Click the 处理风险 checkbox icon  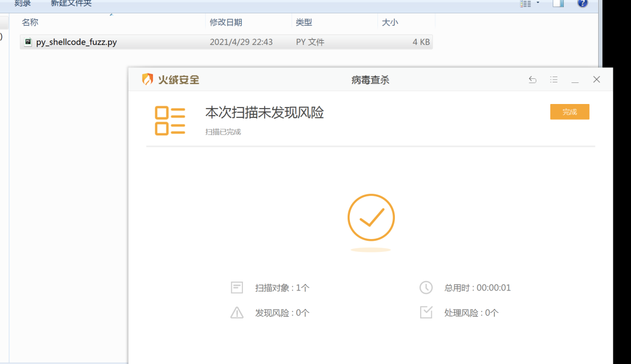coord(426,312)
